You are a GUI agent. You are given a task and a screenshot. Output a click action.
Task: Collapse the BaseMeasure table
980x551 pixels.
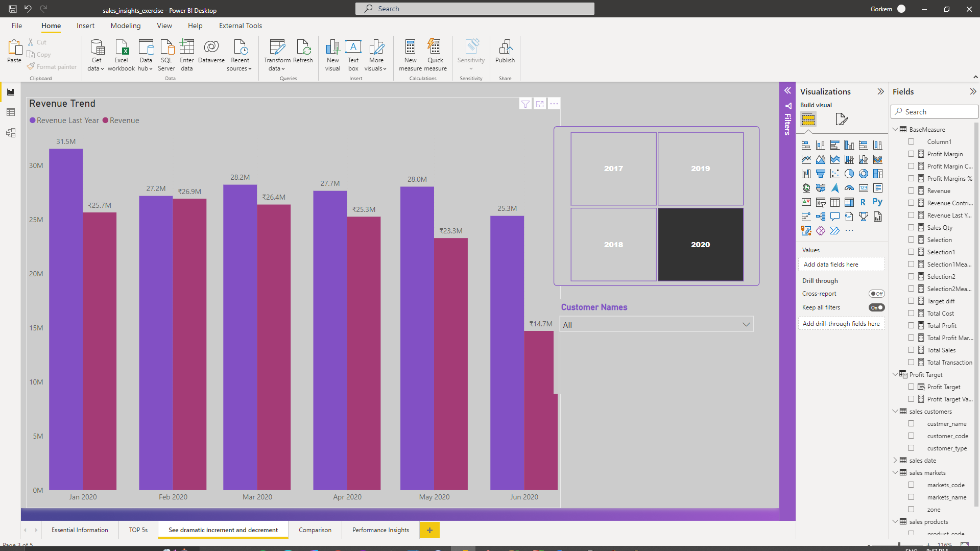coord(895,129)
